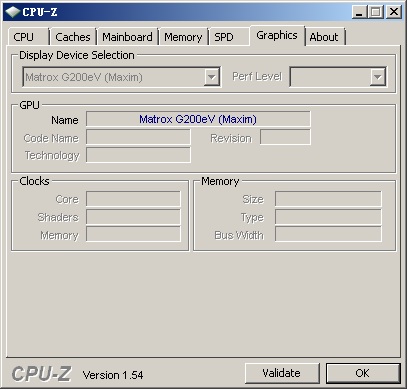Click the Validate button

click(282, 373)
